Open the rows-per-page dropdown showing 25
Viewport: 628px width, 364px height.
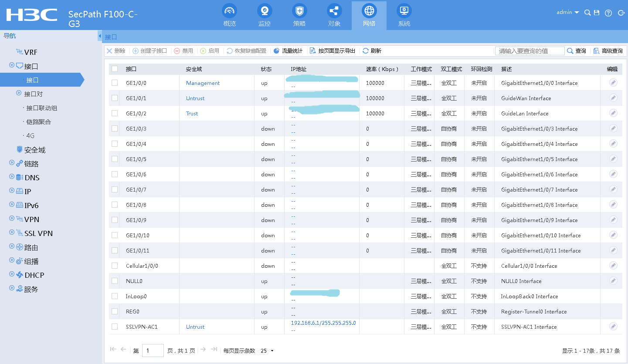[267, 351]
